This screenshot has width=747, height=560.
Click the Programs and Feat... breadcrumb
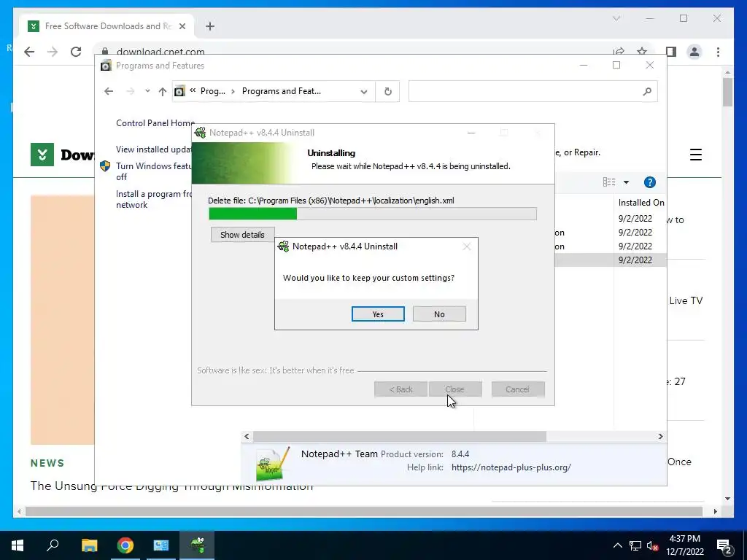[281, 91]
